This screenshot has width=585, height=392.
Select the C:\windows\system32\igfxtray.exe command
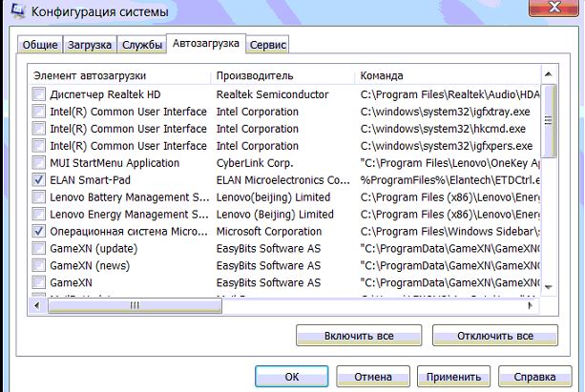[x=445, y=112]
